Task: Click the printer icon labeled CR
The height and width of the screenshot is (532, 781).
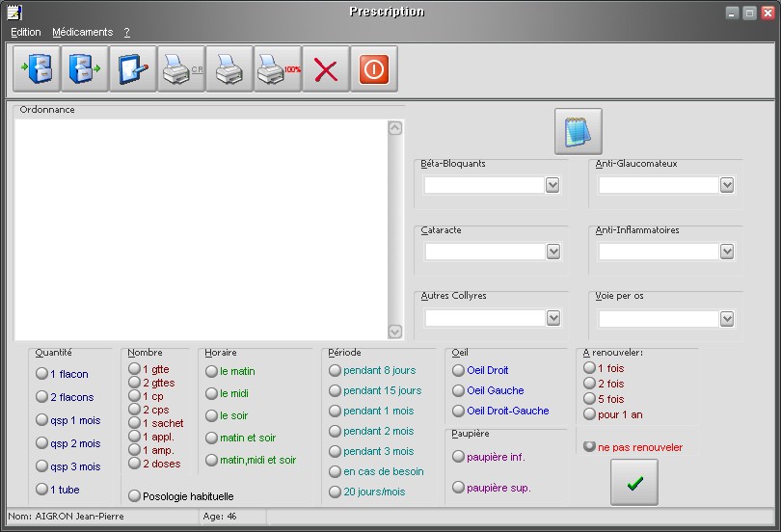Action: pos(181,69)
